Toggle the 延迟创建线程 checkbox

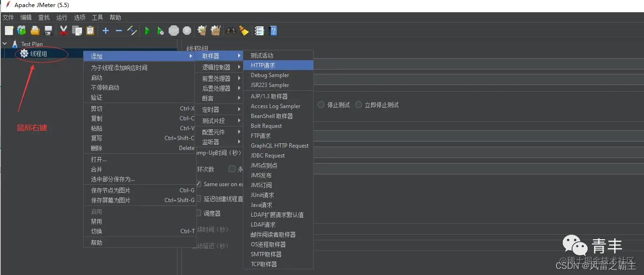[198, 199]
